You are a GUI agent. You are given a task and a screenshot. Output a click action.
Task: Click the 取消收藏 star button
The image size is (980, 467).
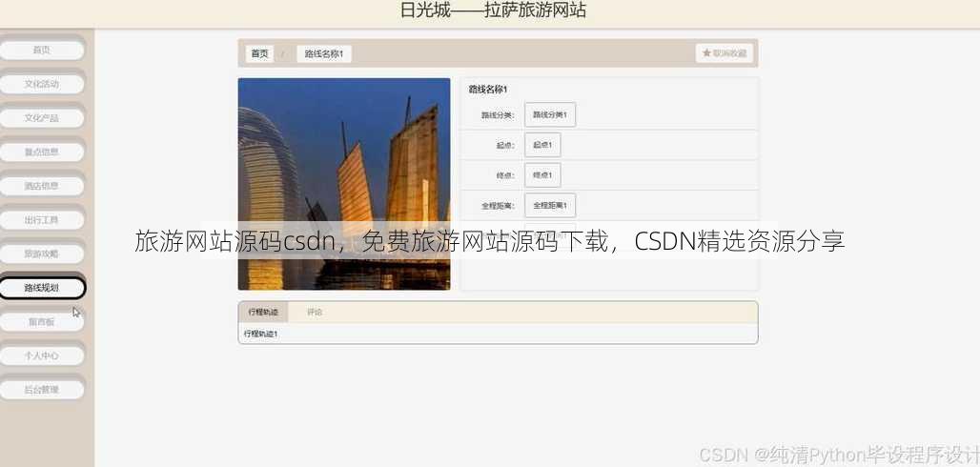[725, 53]
